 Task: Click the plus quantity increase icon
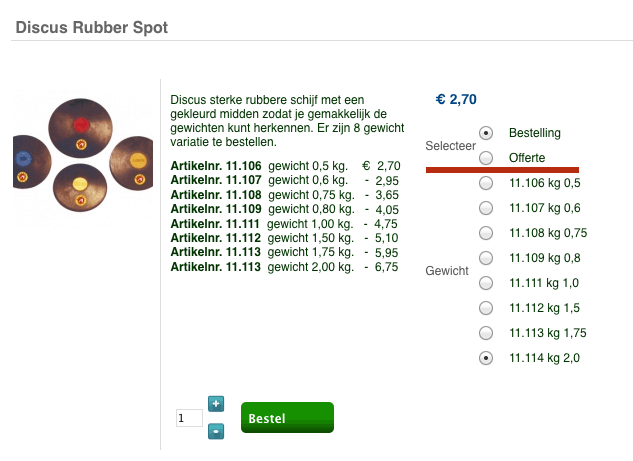(216, 404)
